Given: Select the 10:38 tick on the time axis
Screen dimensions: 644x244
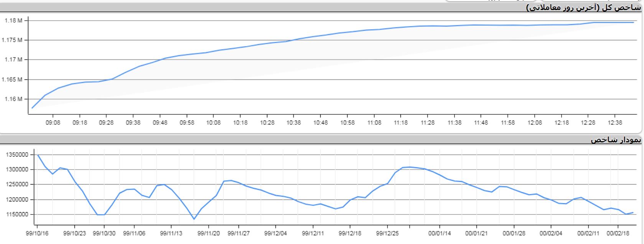Looking at the screenshot, I should (293, 123).
